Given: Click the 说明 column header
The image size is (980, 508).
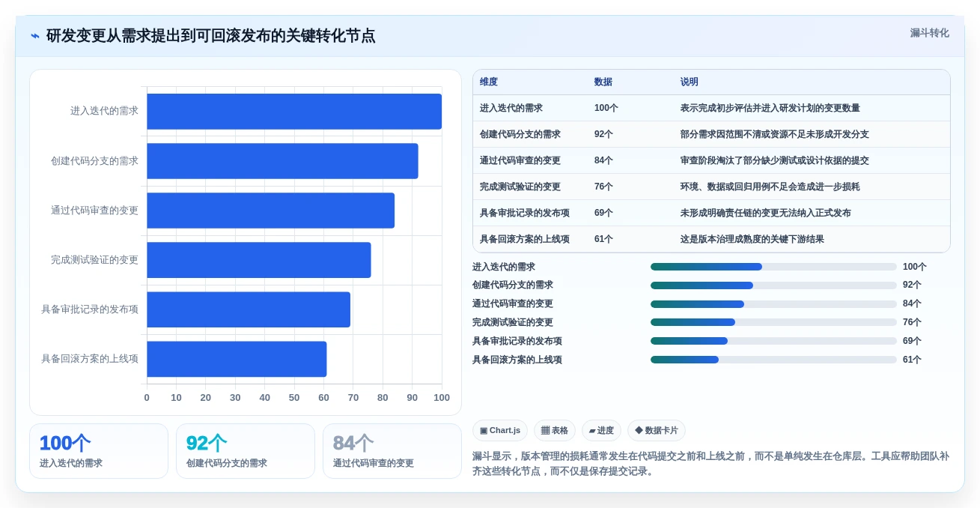Looking at the screenshot, I should point(690,82).
